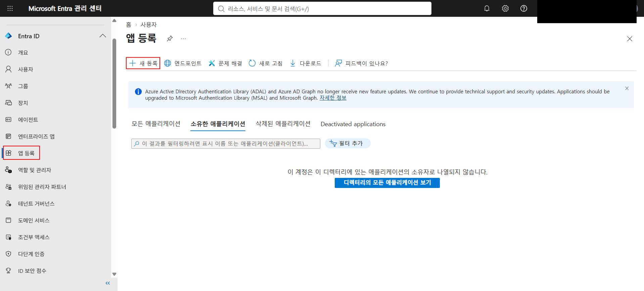Click 다운로드 toolbar item
644x291 pixels.
point(306,63)
